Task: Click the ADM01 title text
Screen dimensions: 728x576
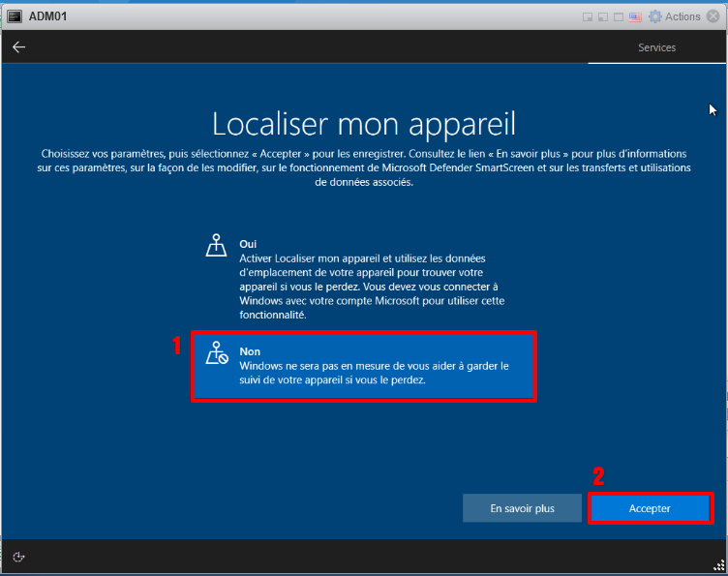Action: [x=48, y=16]
